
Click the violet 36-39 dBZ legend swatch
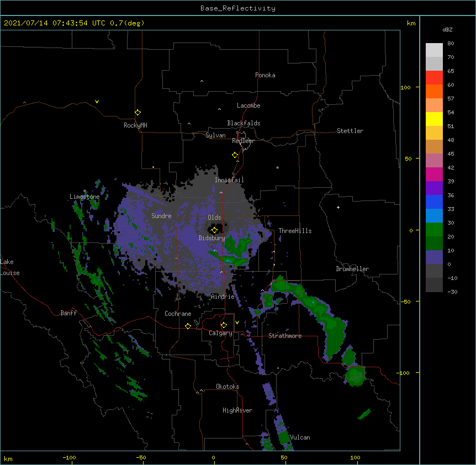tap(434, 188)
